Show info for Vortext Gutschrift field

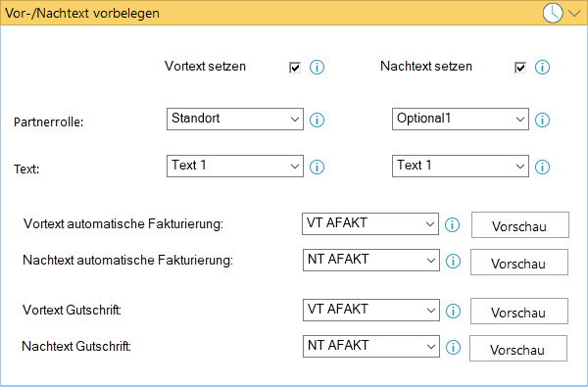[x=453, y=311]
